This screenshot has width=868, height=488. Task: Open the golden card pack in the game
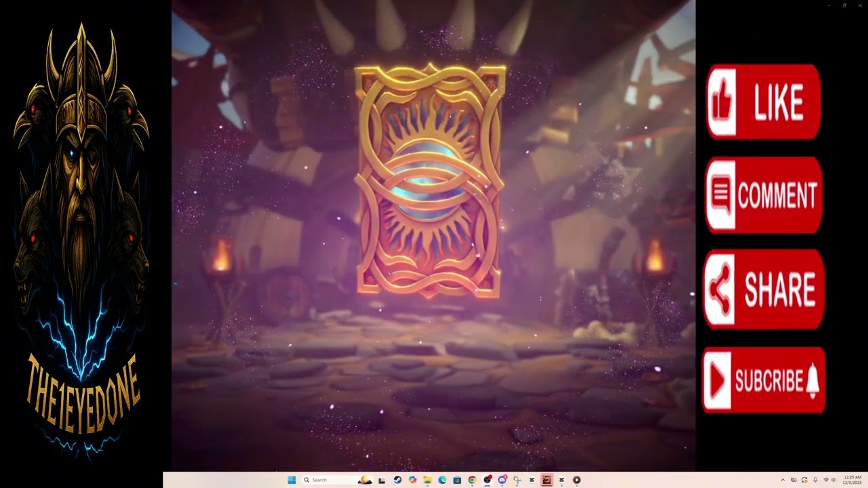(x=430, y=181)
